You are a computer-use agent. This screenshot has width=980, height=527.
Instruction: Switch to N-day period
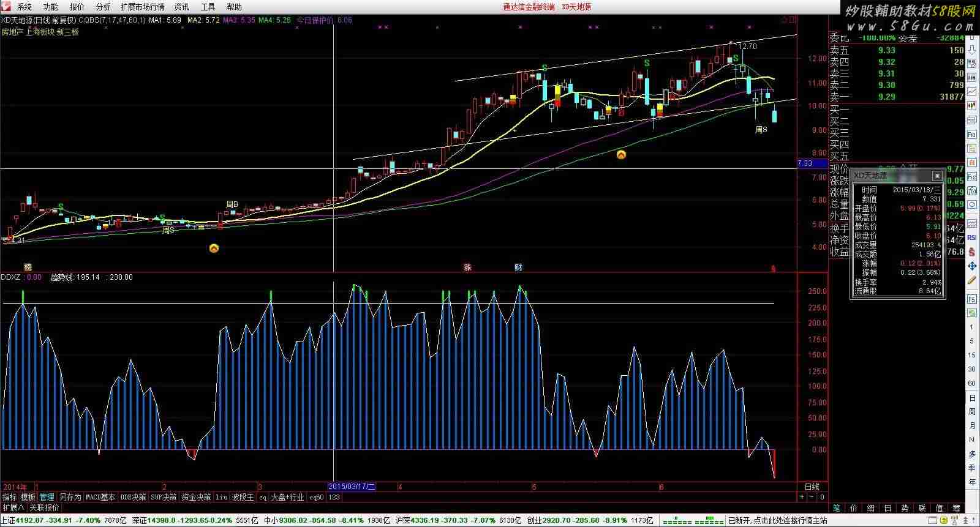pyautogui.click(x=971, y=439)
